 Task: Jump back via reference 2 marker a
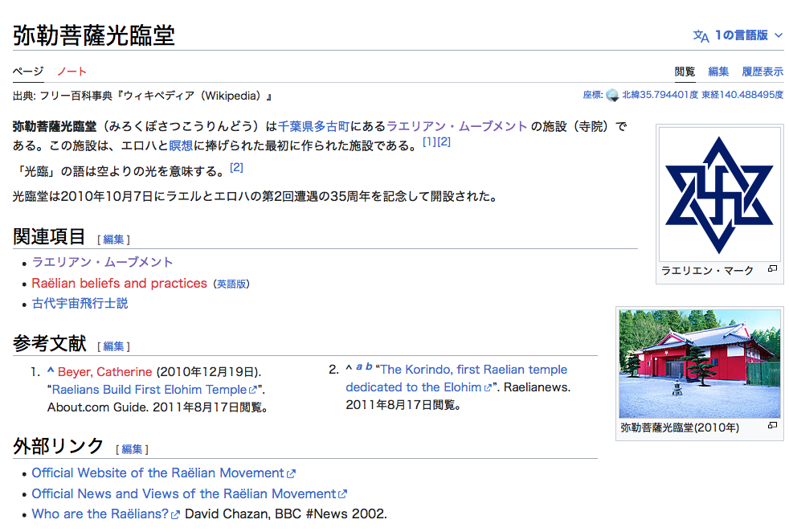(359, 367)
